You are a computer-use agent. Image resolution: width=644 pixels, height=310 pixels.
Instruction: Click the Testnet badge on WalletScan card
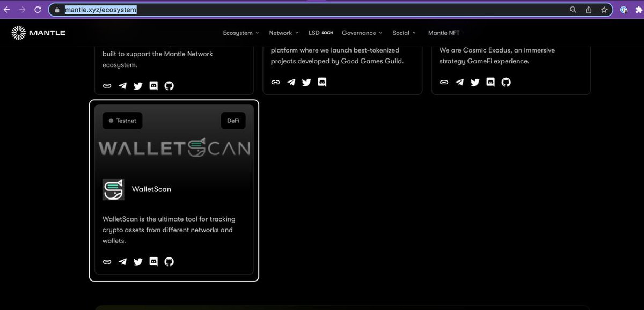(122, 121)
